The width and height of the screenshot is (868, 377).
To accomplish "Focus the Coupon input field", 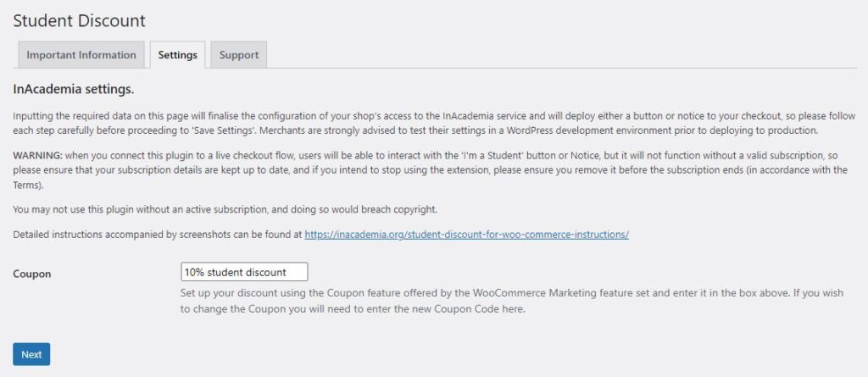I will (x=244, y=272).
